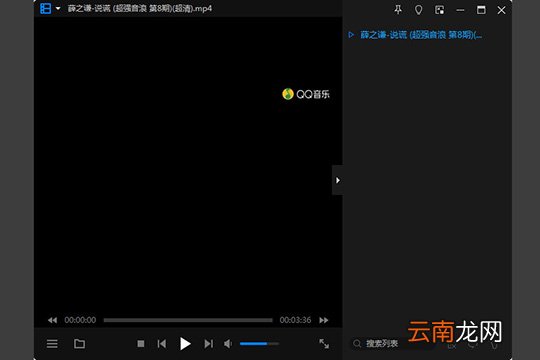The height and width of the screenshot is (360, 540).
Task: Click the 00:00:00 elapsed time label
Action: (x=80, y=320)
